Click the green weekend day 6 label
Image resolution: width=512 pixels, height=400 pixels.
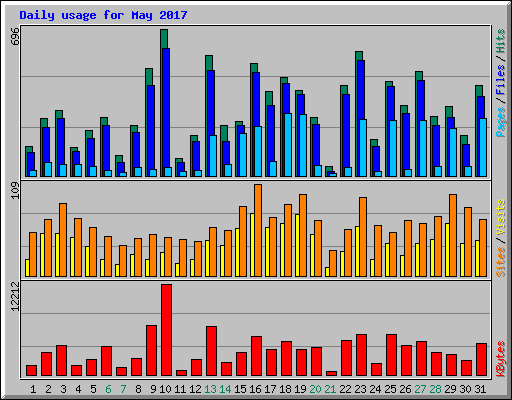[108, 389]
